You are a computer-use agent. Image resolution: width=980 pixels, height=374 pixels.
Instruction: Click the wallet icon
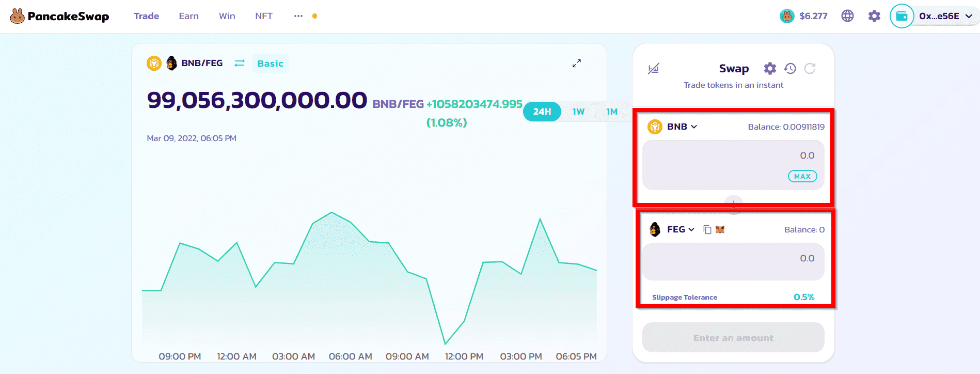click(x=902, y=16)
